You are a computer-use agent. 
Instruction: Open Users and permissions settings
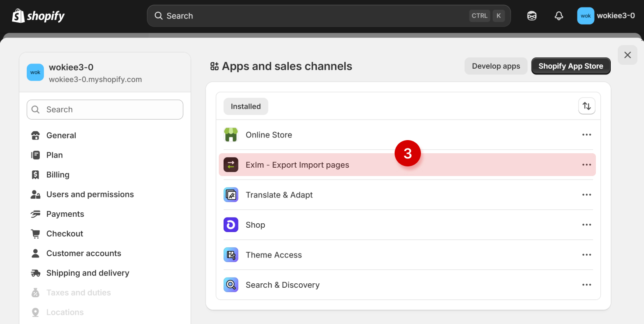pyautogui.click(x=90, y=194)
